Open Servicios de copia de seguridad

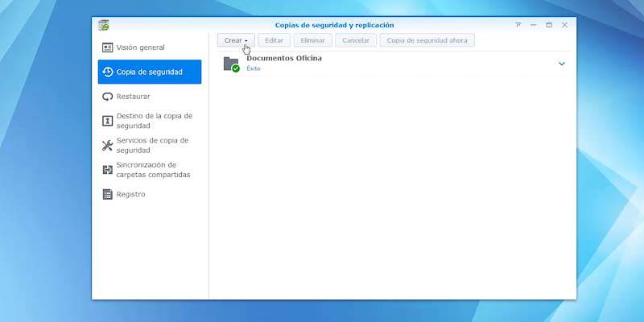coord(150,146)
